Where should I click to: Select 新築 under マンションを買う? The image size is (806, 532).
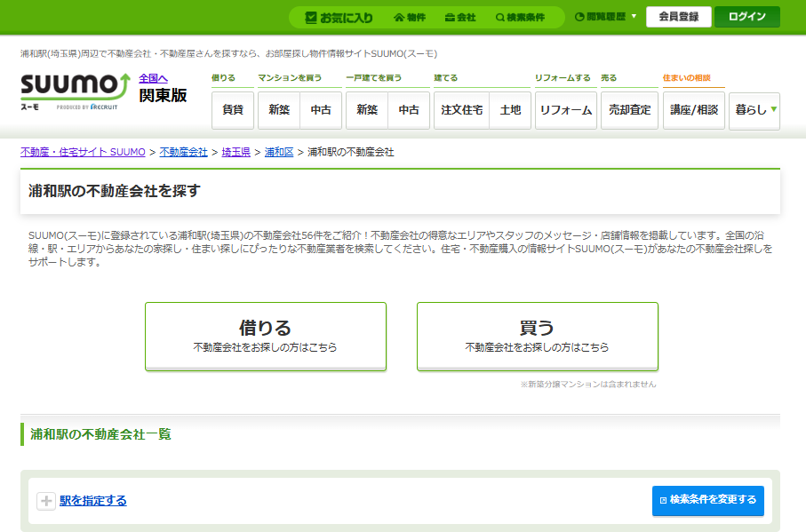point(279,110)
